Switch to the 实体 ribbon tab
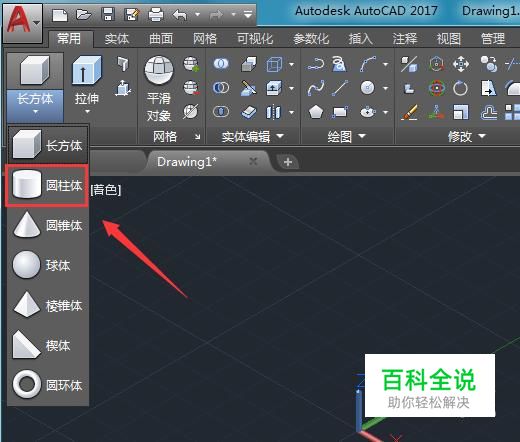Screen dimensions: 520x442 pyautogui.click(x=117, y=39)
